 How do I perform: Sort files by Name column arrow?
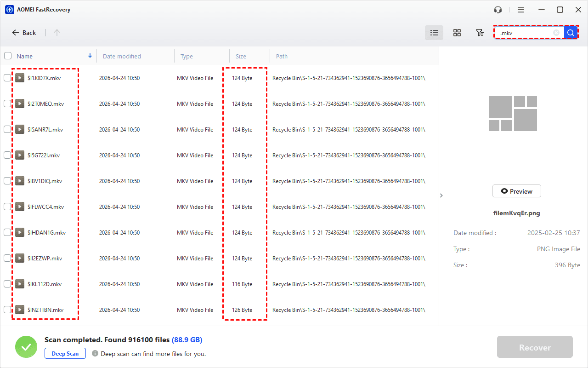90,56
